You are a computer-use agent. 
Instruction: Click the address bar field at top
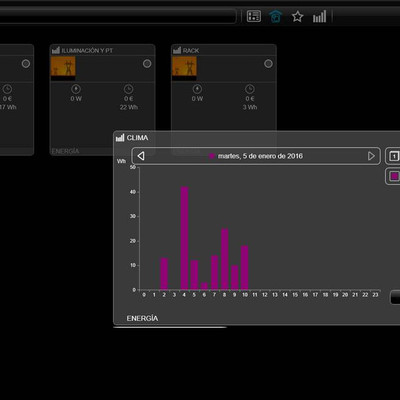click(x=117, y=16)
